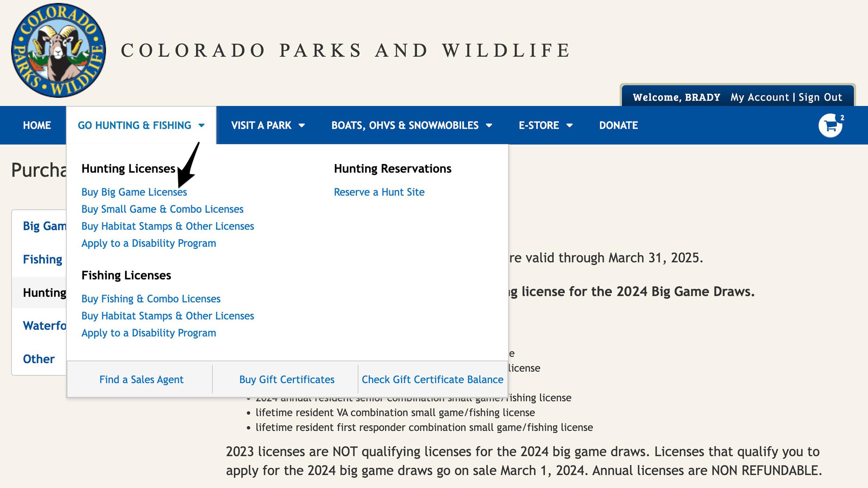Screen dimensions: 868x488
Task: Click Find a Sales Agent
Action: pos(142,379)
